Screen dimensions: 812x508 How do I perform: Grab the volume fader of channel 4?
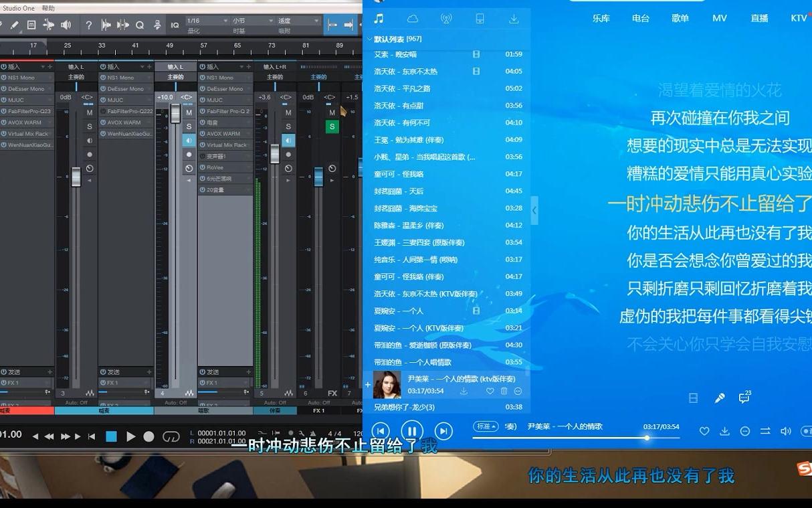(175, 112)
